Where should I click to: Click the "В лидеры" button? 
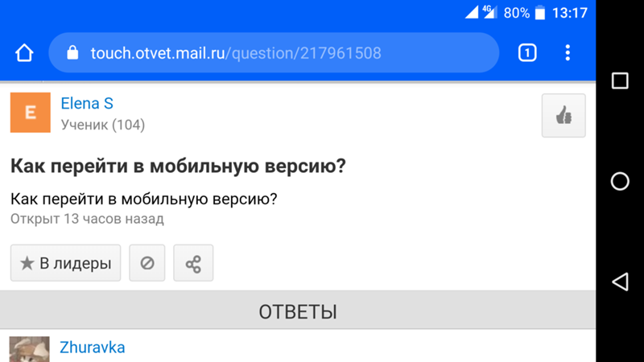click(x=65, y=263)
